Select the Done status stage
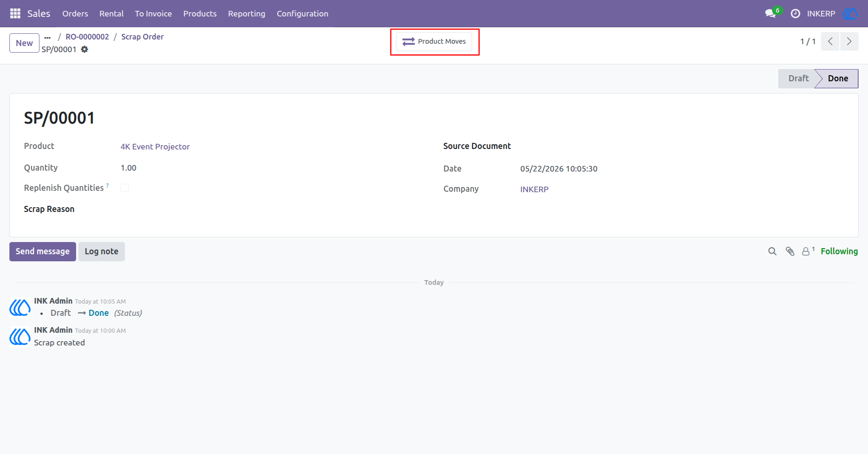The width and height of the screenshot is (868, 454). pyautogui.click(x=838, y=78)
